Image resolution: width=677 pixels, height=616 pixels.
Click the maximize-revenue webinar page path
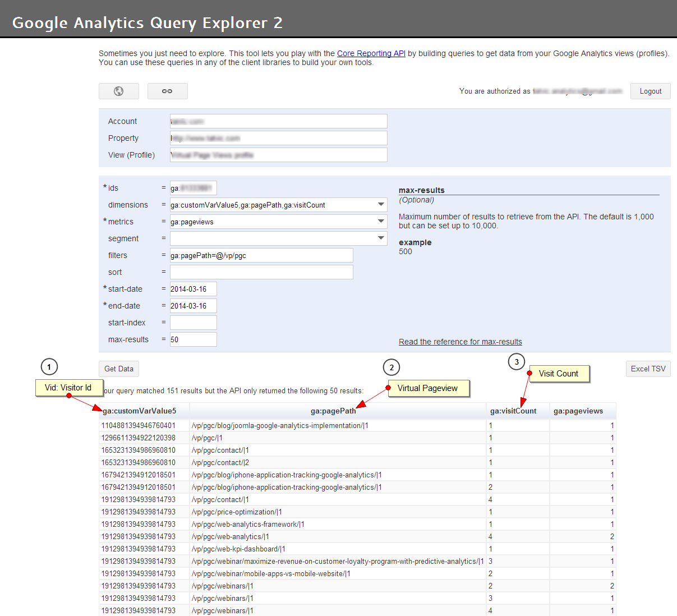[338, 561]
